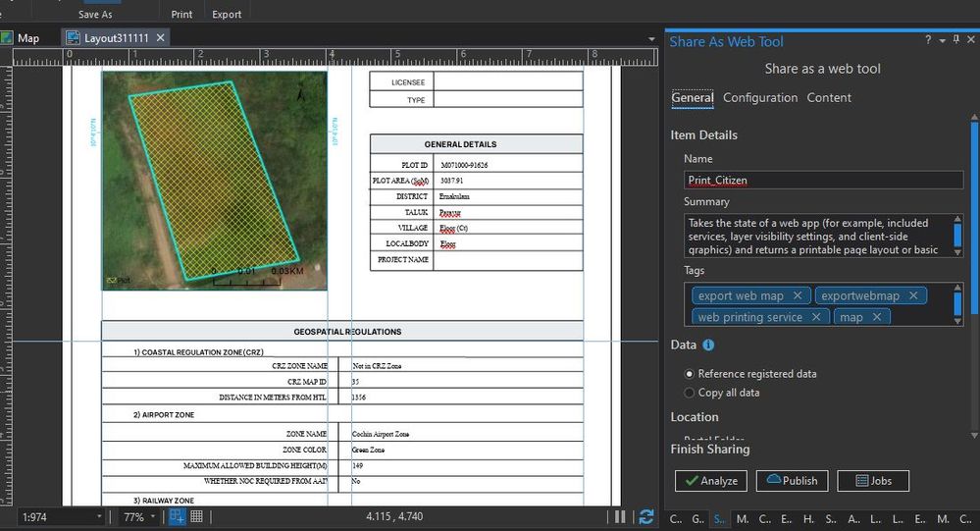Open the layout scale 1:974 dropdown
The image size is (980, 531).
point(100,516)
